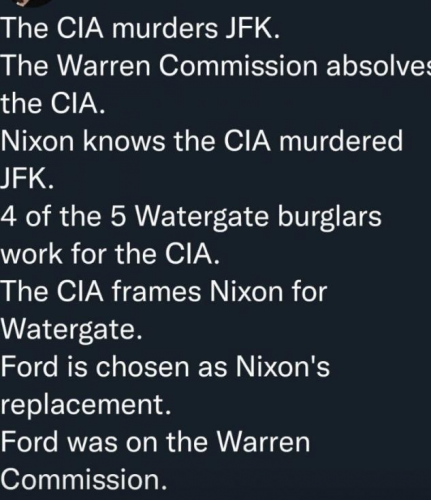Click "Ford was on the Warren" line
The image size is (431, 500).
155,442
